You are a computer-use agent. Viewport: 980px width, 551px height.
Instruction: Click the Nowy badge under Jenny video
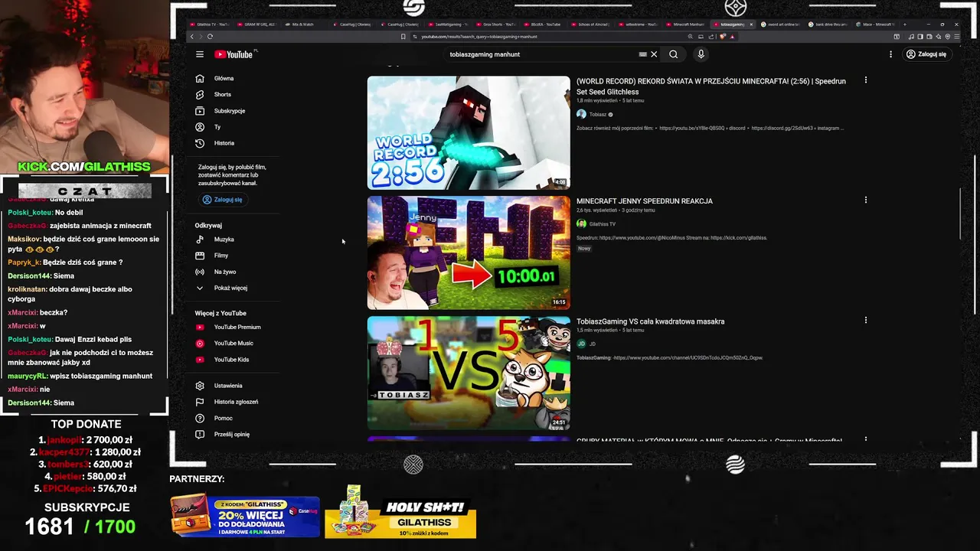pos(584,249)
